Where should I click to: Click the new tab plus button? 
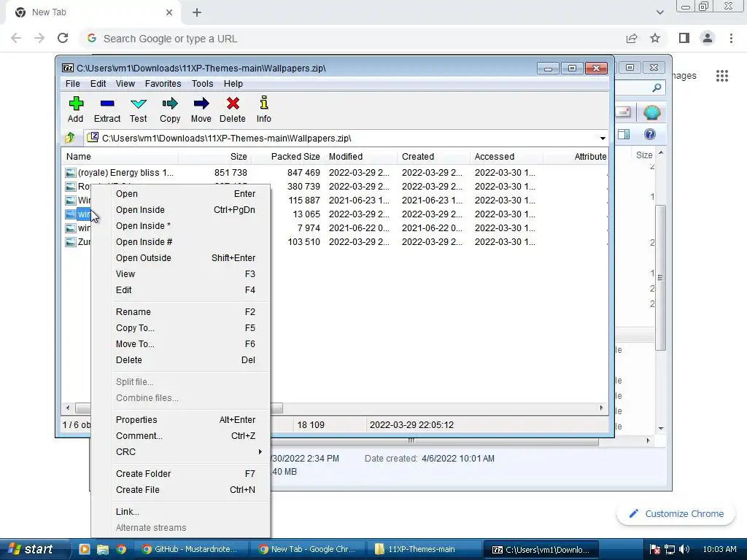tap(197, 12)
